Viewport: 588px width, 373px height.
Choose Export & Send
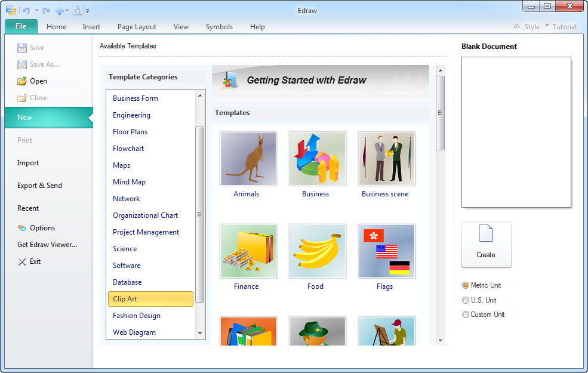[39, 186]
